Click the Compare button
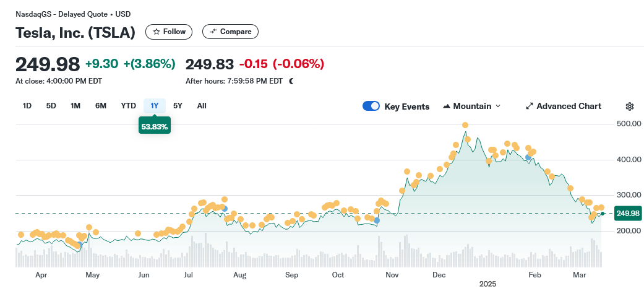Viewport: 644px width, 296px height. pyautogui.click(x=230, y=32)
